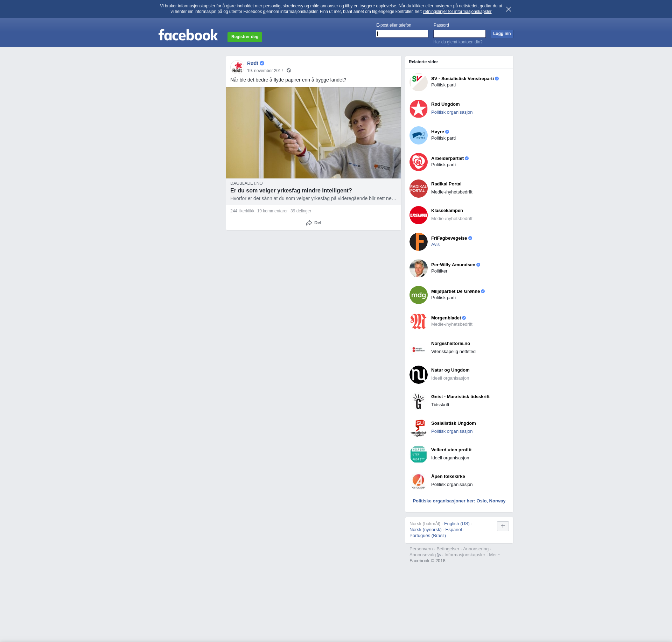This screenshot has height=642, width=672.
Task: Expand more languages with plus button
Action: click(503, 526)
